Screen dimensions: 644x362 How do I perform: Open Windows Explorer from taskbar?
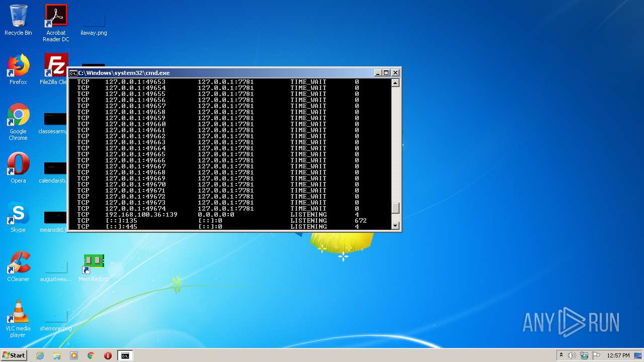57,355
